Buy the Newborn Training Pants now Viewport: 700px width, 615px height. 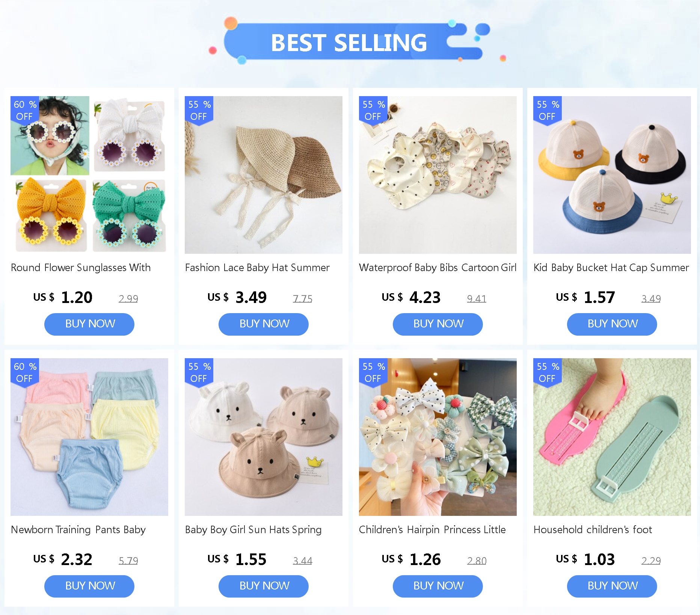(89, 586)
